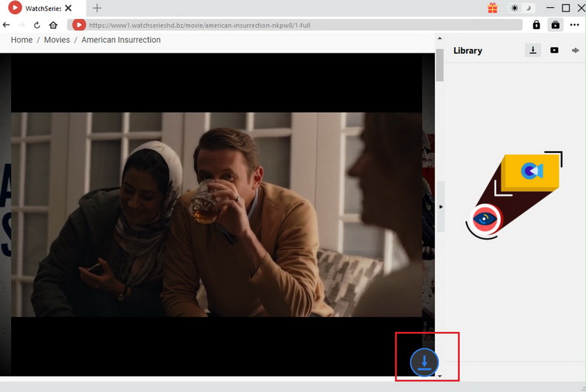Close the WatchSeries tab
Viewport: 586px width, 392px height.
pyautogui.click(x=68, y=8)
